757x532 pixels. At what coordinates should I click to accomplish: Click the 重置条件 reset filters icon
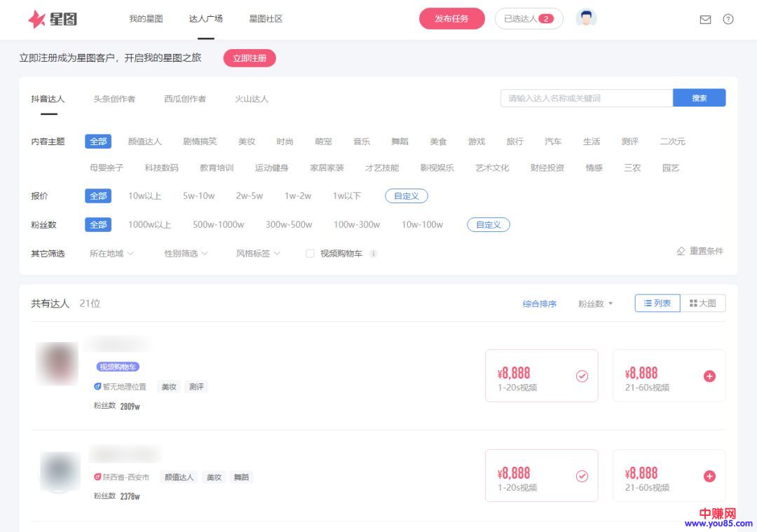[x=681, y=251]
